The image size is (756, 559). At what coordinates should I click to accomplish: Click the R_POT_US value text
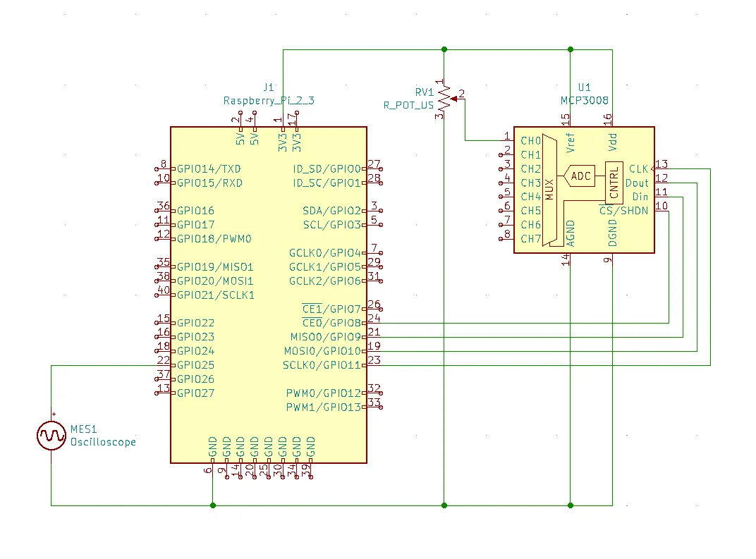pos(408,105)
